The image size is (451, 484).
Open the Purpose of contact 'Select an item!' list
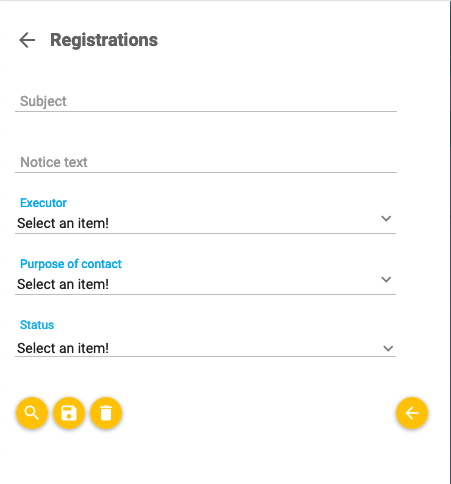tap(205, 284)
